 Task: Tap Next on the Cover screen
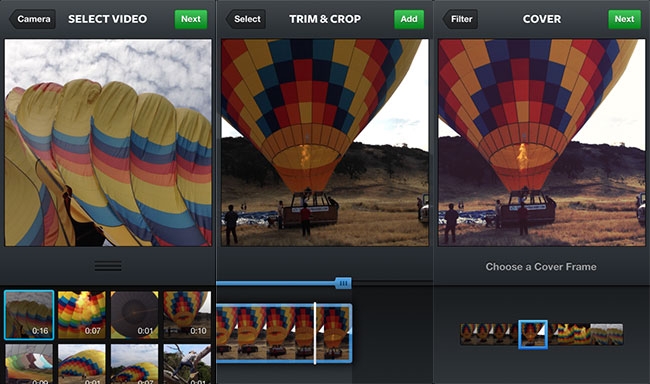624,19
